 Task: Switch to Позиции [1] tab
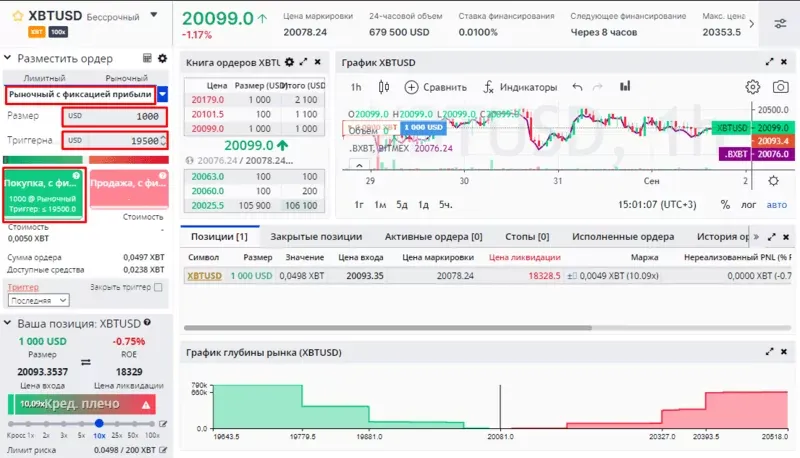click(219, 237)
